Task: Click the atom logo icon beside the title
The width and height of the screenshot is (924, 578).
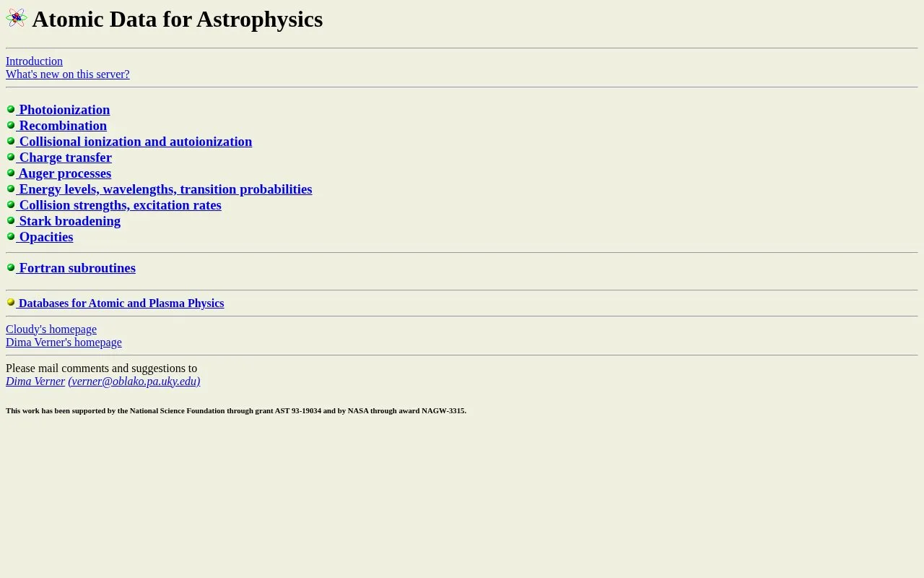Action: pyautogui.click(x=17, y=18)
